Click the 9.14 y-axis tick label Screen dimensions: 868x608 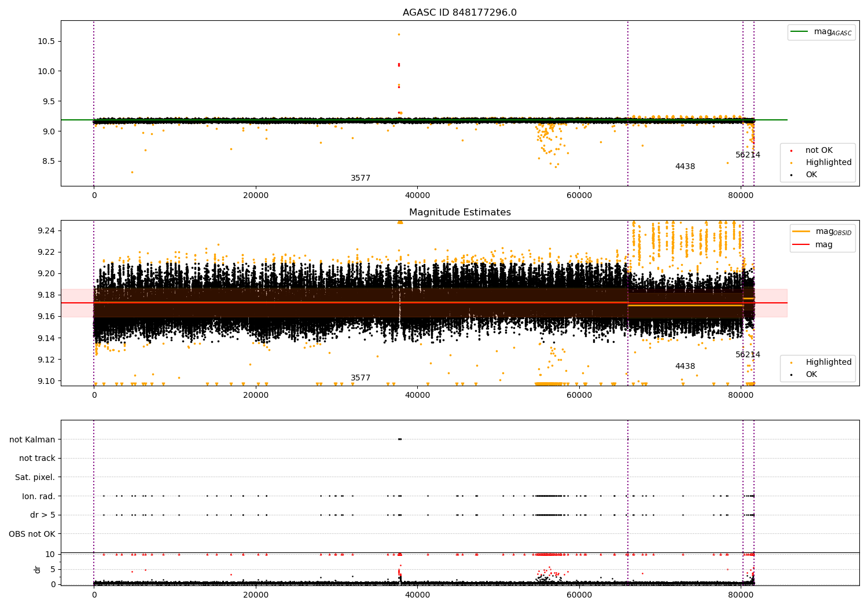(x=47, y=338)
